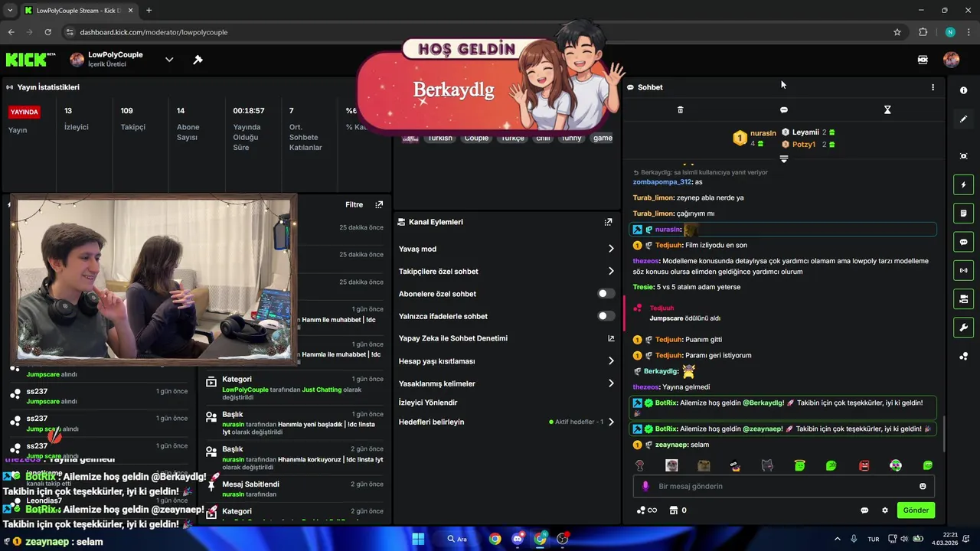The height and width of the screenshot is (551, 980).
Task: Click the funny tag
Action: tap(571, 138)
